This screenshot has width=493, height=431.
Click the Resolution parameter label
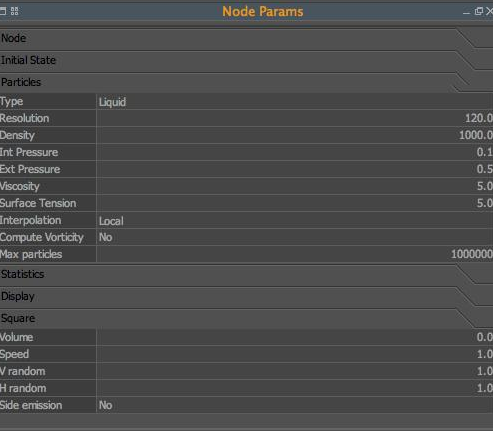(24, 118)
